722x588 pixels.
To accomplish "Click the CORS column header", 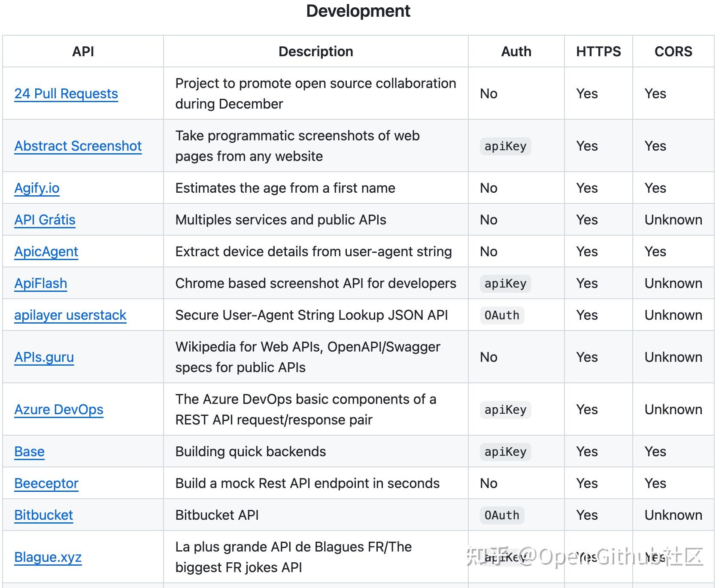I will pos(673,52).
